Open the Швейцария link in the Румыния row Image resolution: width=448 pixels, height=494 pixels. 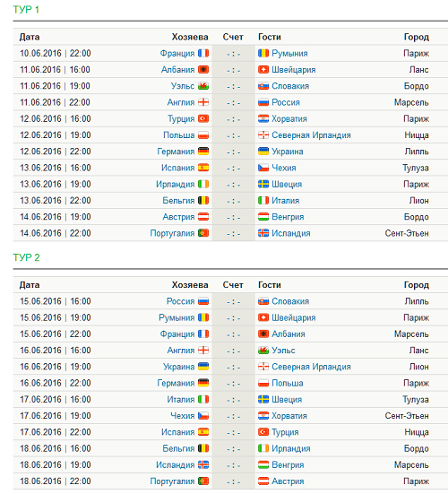293,317
